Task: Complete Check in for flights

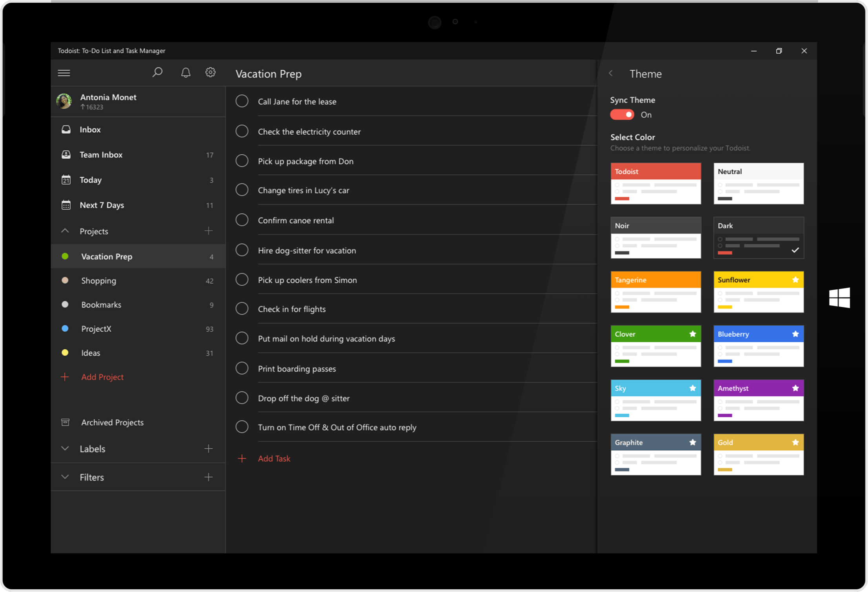Action: coord(242,309)
